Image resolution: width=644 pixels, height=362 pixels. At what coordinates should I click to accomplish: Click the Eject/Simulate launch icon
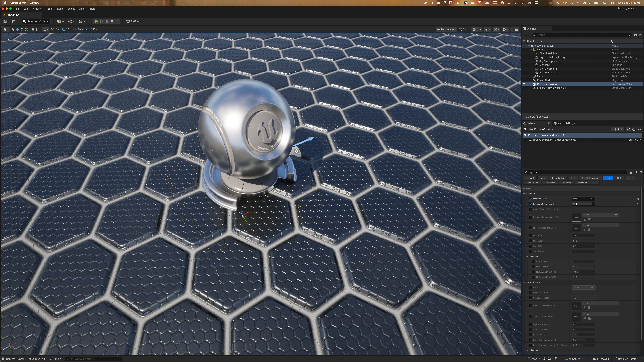(x=113, y=21)
